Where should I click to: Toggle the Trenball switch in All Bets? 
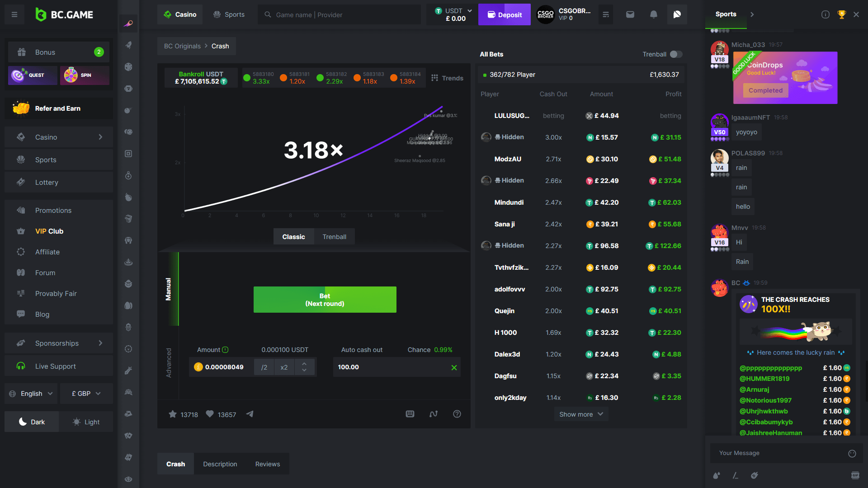click(x=676, y=54)
